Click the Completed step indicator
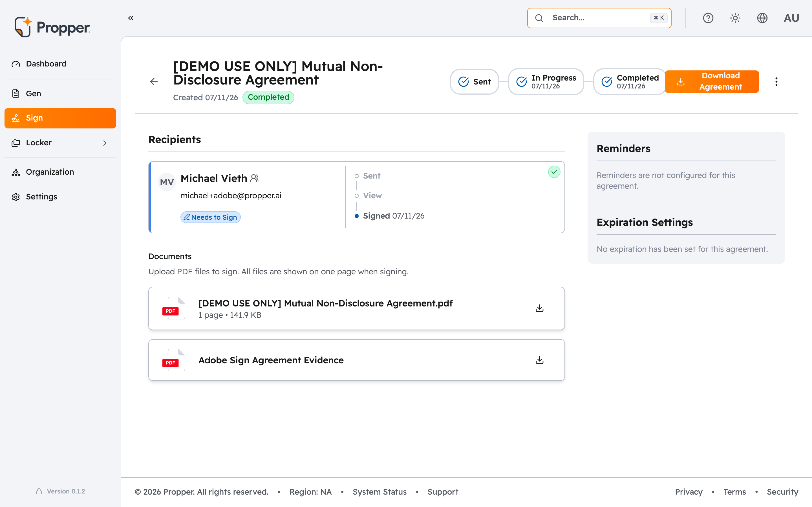Screen dimensions: 812x507 (630, 81)
